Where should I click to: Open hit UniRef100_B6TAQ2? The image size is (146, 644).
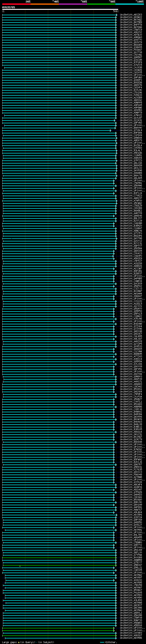pyautogui.click(x=131, y=20)
